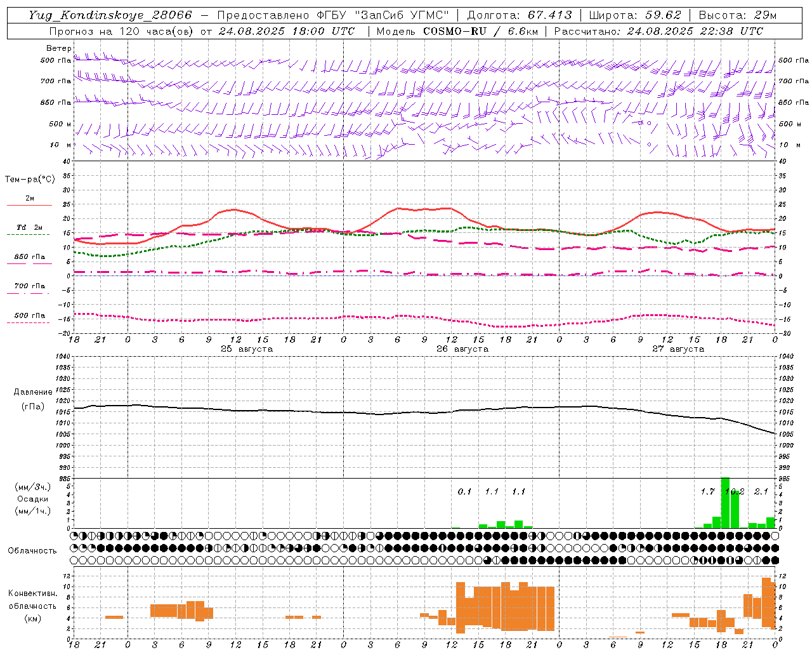Click the Высота: 29м value
Image resolution: width=812 pixels, height=650 pixels.
click(737, 15)
